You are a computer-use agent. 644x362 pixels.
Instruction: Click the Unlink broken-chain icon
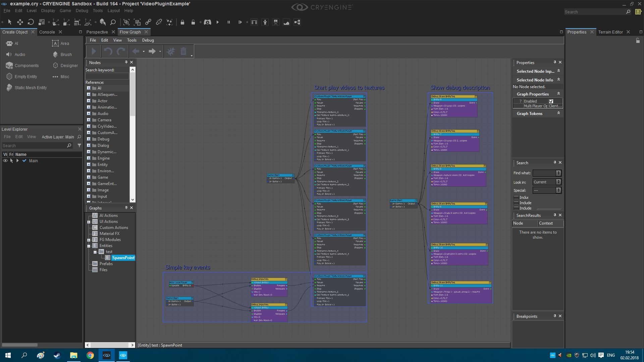[x=159, y=22]
